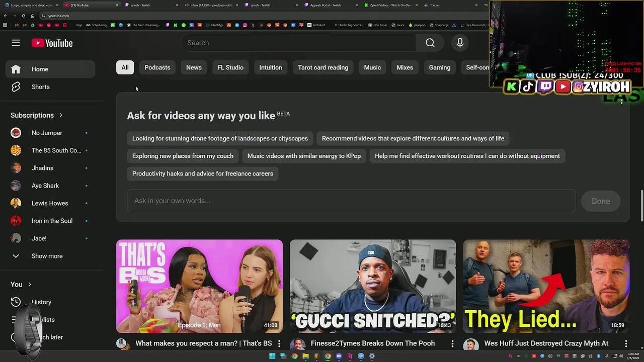The height and width of the screenshot is (362, 644).
Task: Focus the Ask in your own words field
Action: tap(351, 201)
